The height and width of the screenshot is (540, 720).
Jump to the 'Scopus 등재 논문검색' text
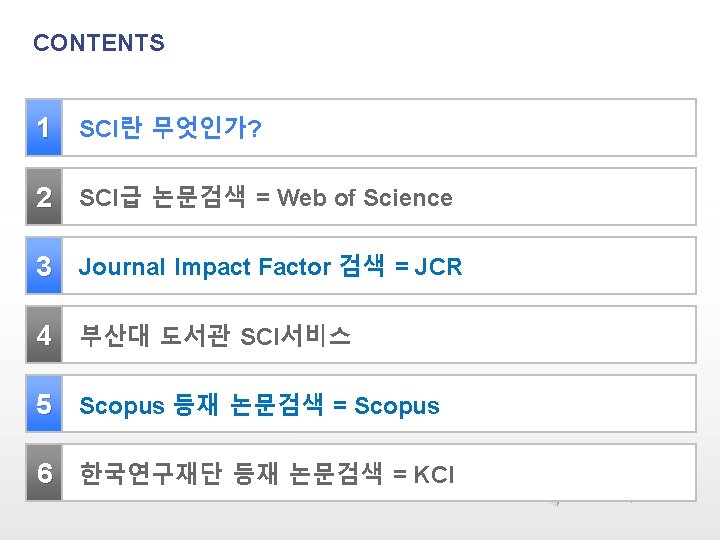[x=200, y=405]
